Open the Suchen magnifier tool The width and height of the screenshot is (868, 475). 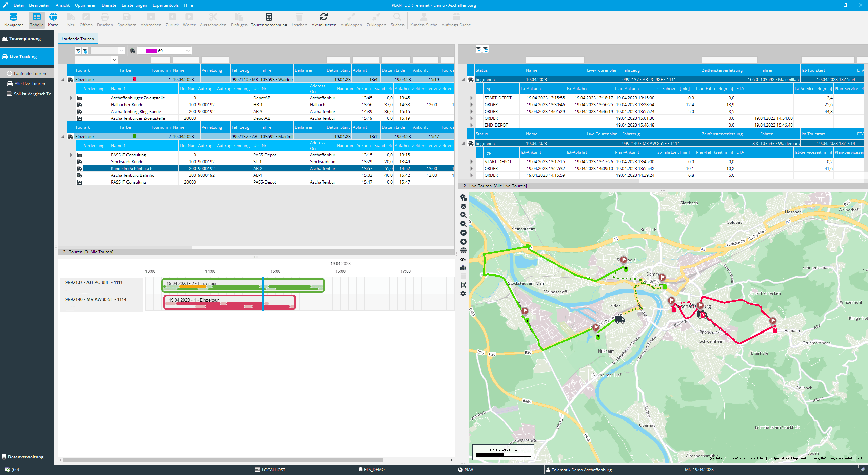coord(397,20)
